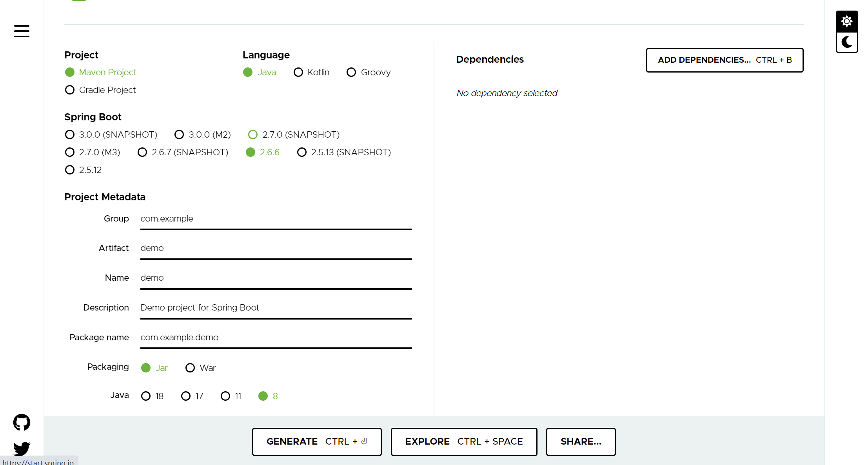Image resolution: width=868 pixels, height=465 pixels.
Task: Click the Add Dependencies button
Action: 725,60
